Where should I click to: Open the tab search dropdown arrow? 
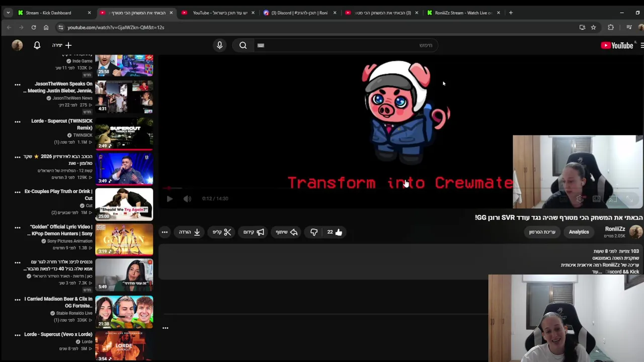(x=8, y=13)
